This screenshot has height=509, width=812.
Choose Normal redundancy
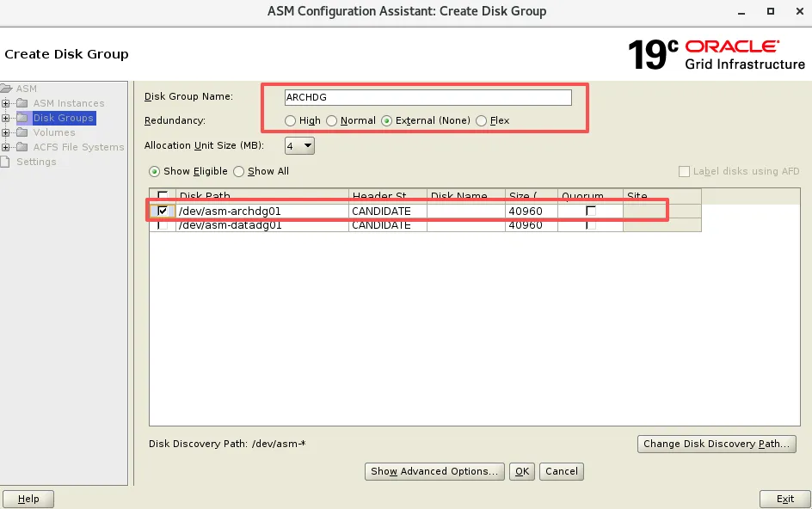point(331,120)
